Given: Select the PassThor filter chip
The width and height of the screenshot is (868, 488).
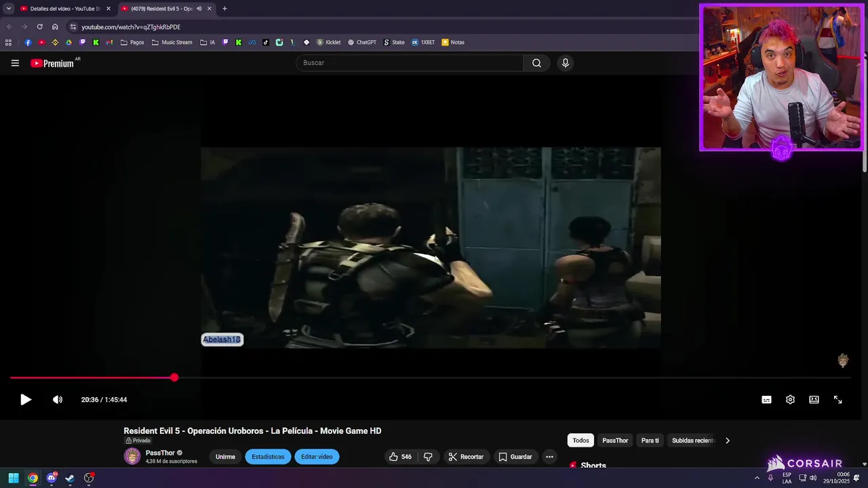Looking at the screenshot, I should click(x=615, y=441).
